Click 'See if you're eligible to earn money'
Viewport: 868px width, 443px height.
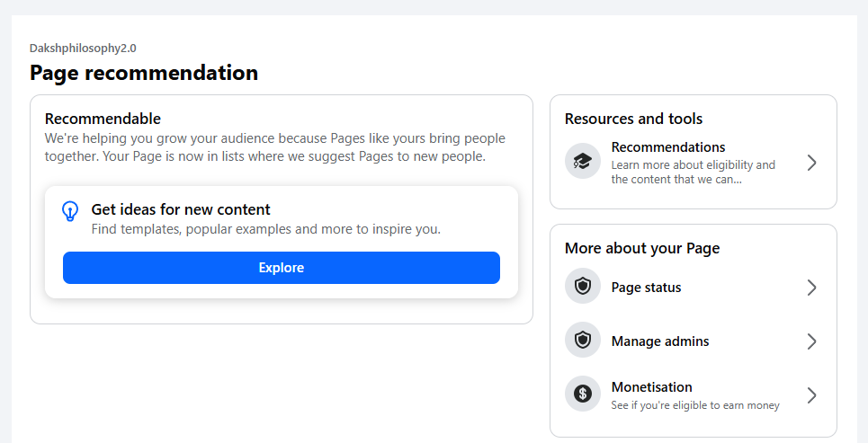(694, 405)
